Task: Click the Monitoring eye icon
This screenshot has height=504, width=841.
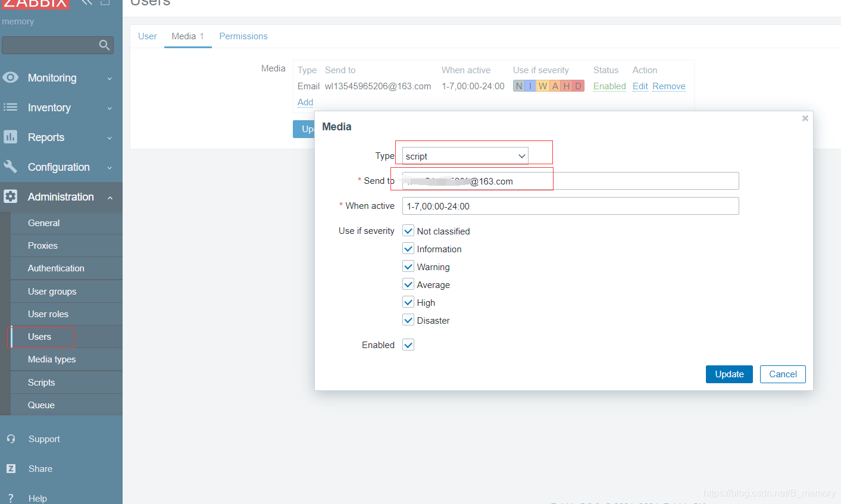Action: tap(10, 77)
